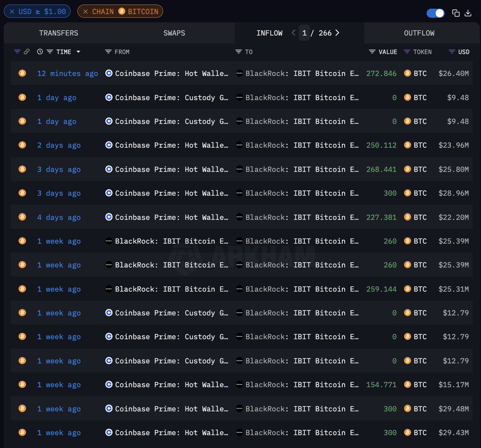Viewport: 481px width, 448px height.
Task: Open the SWAPS tab
Action: (x=174, y=33)
